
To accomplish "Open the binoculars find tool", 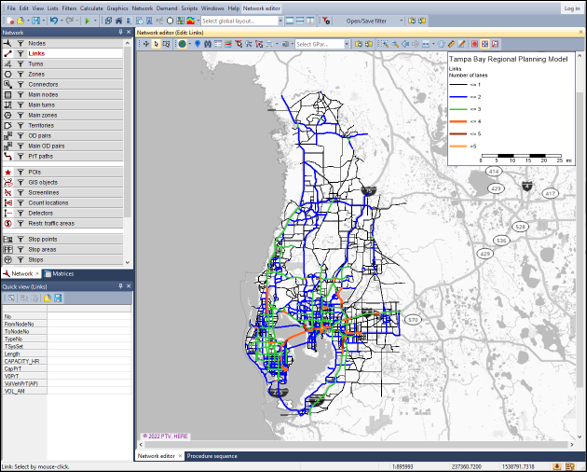I will click(x=207, y=44).
